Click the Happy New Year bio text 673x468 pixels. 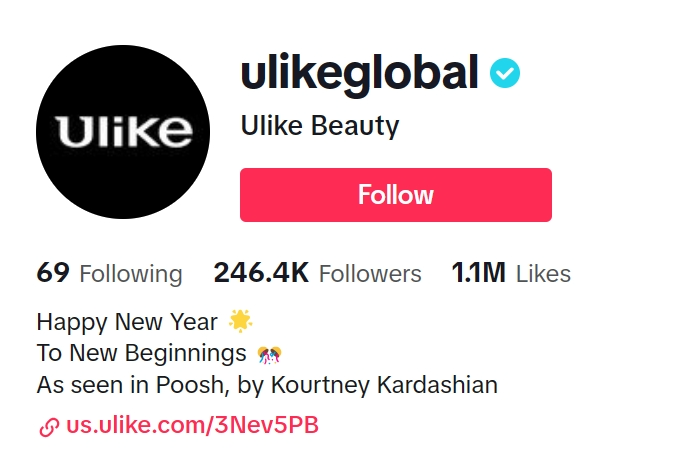tap(127, 322)
